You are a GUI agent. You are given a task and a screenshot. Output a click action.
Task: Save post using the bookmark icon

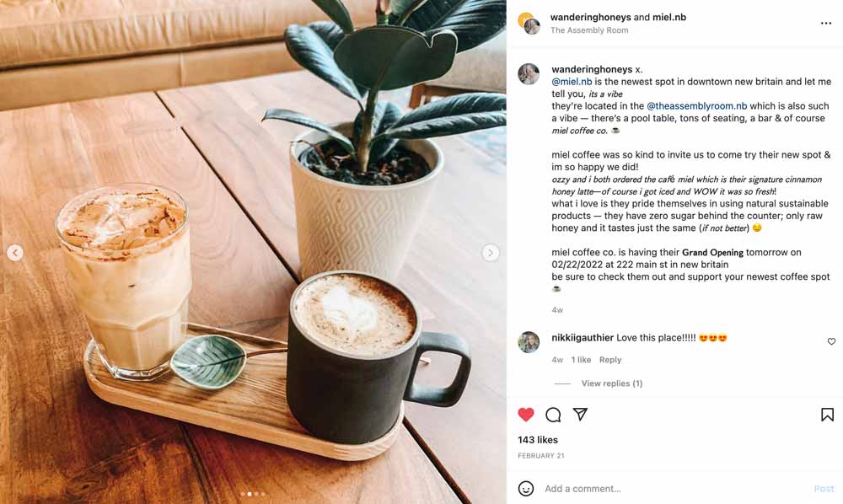827,415
